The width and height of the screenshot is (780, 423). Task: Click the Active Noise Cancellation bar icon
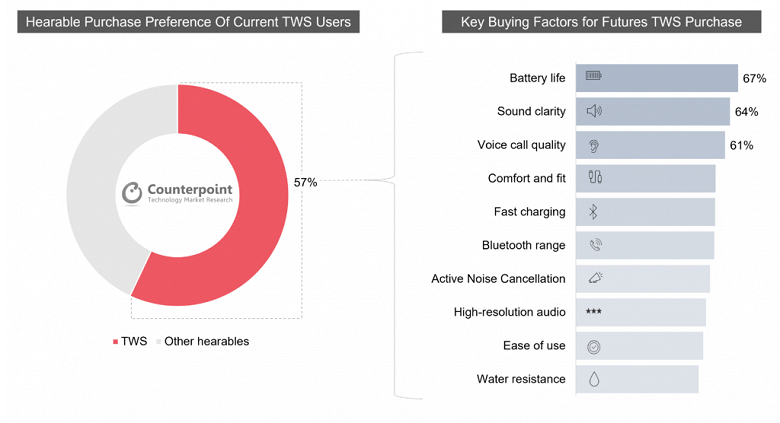click(595, 279)
